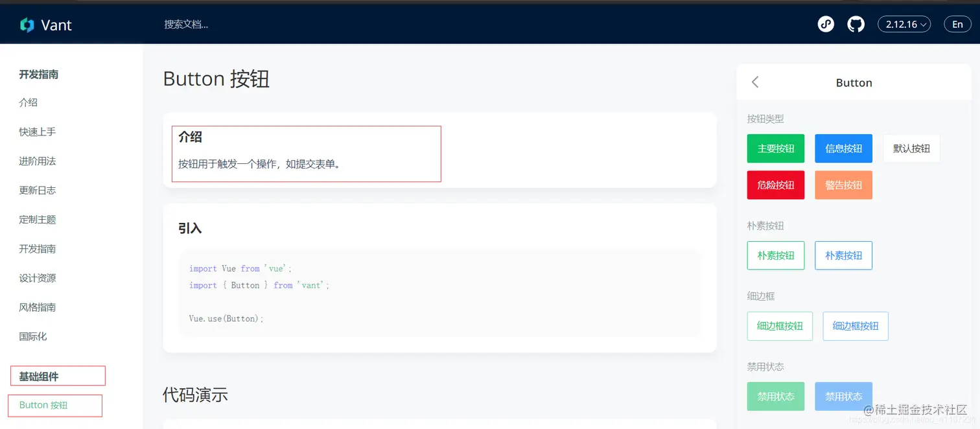This screenshot has width=980, height=429.
Task: Tap the green 细边框按钮 button
Action: 780,326
